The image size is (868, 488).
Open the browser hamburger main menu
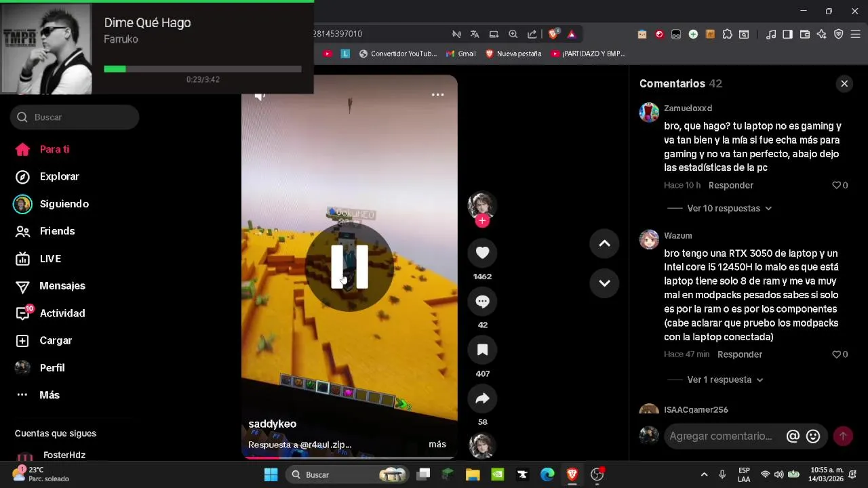click(856, 34)
